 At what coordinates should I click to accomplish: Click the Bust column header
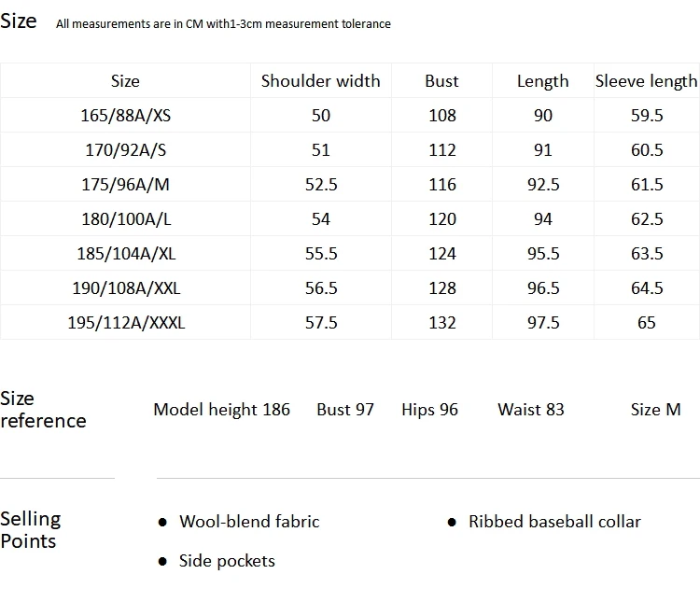[441, 81]
